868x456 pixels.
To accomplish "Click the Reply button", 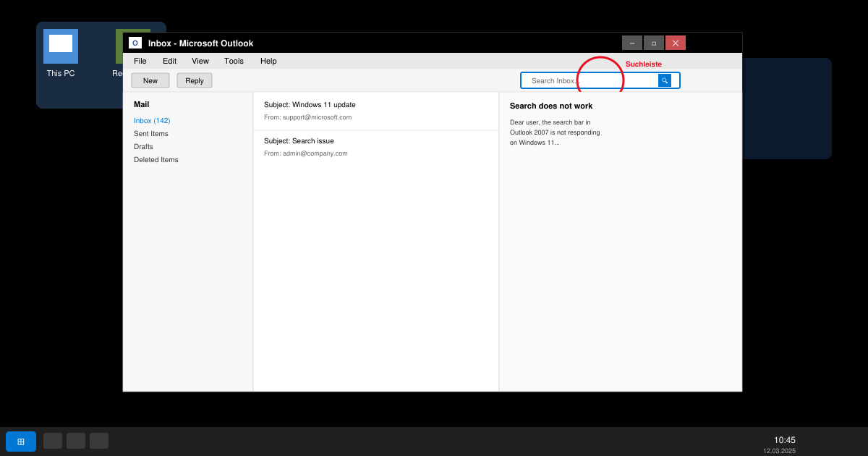I will click(x=195, y=80).
